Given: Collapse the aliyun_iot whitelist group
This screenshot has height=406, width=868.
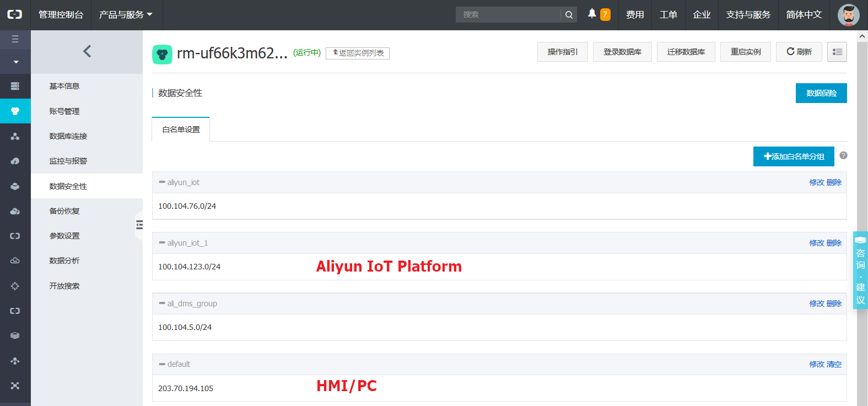Looking at the screenshot, I should tap(162, 182).
